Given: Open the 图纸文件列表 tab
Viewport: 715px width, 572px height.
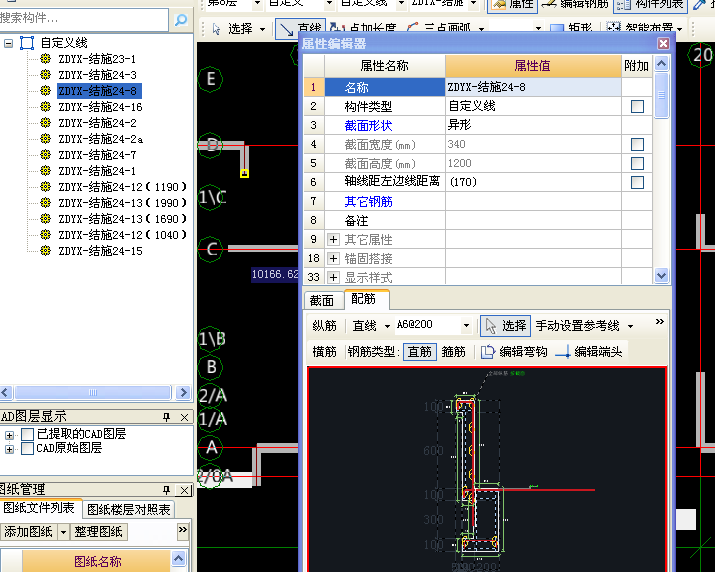Looking at the screenshot, I should [x=39, y=508].
